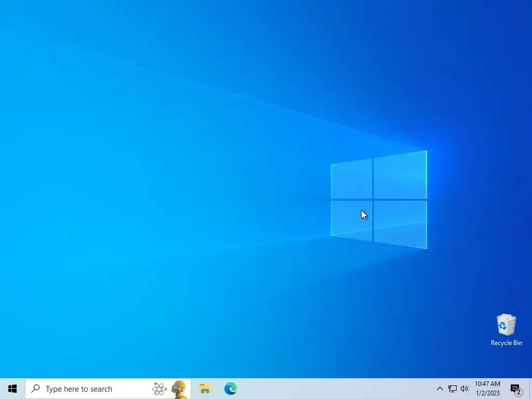
Task: Click the search highlights illustration in search box
Action: coord(170,389)
